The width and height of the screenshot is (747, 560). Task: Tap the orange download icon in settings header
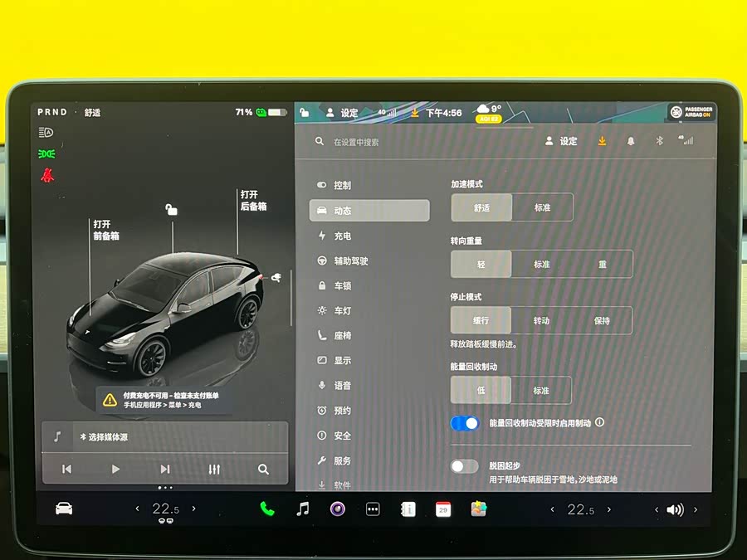603,141
